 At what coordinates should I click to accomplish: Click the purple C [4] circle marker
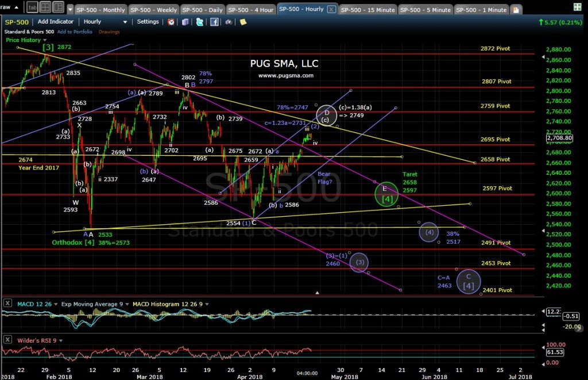tap(469, 282)
